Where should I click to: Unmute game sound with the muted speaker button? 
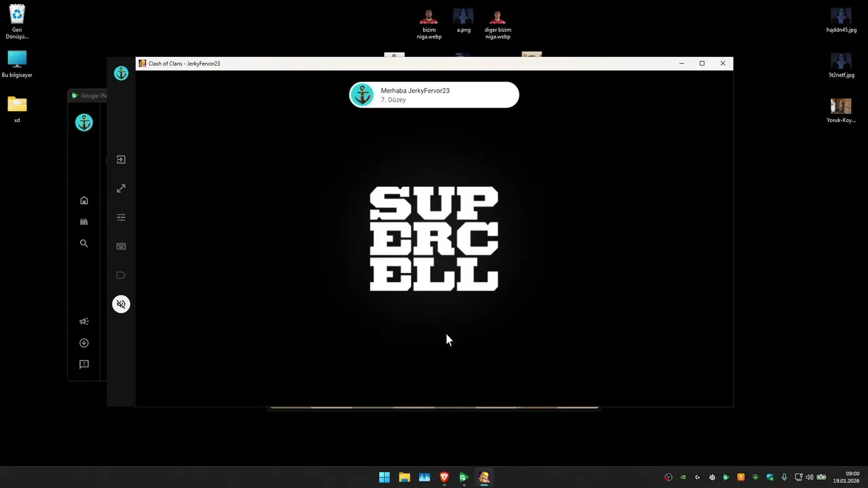(121, 304)
